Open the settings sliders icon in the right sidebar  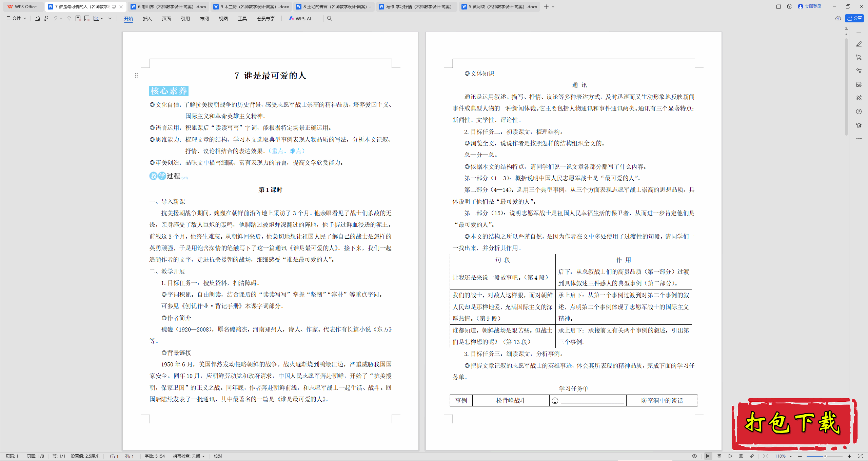(859, 71)
